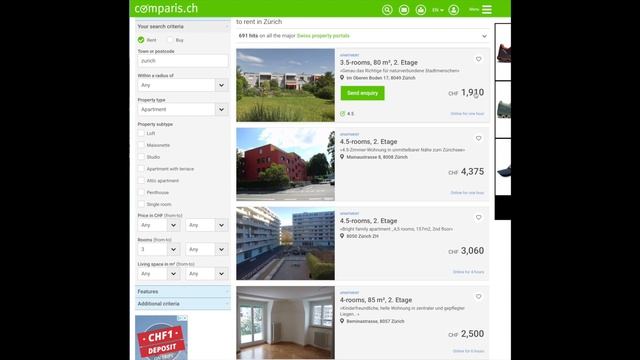Check the Penthouse subtype checkbox
640x360 pixels.
[x=141, y=193]
